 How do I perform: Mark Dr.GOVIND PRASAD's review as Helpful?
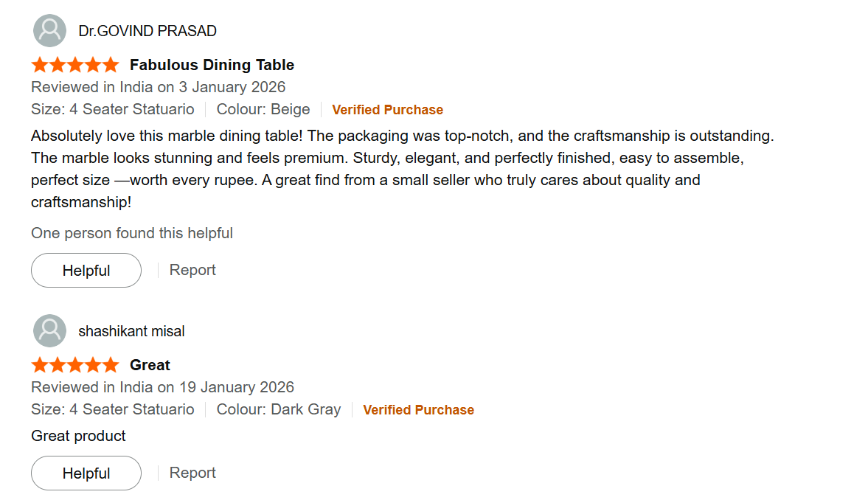(86, 271)
